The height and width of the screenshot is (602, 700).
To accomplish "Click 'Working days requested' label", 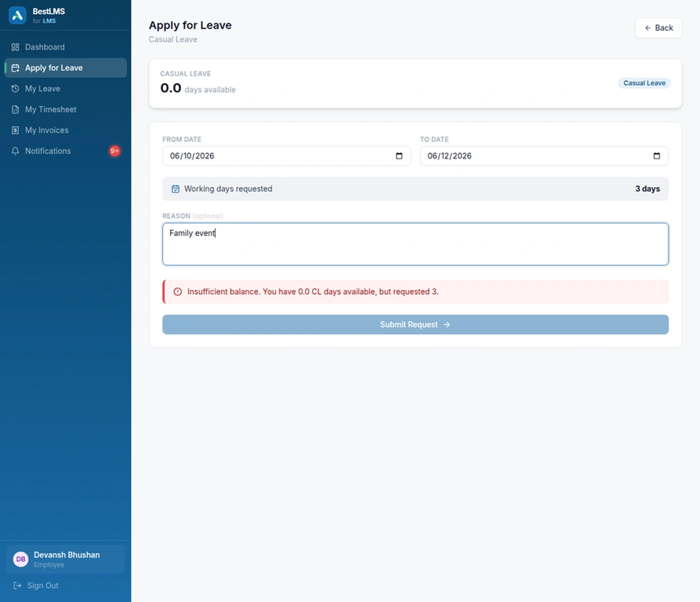I will point(228,189).
